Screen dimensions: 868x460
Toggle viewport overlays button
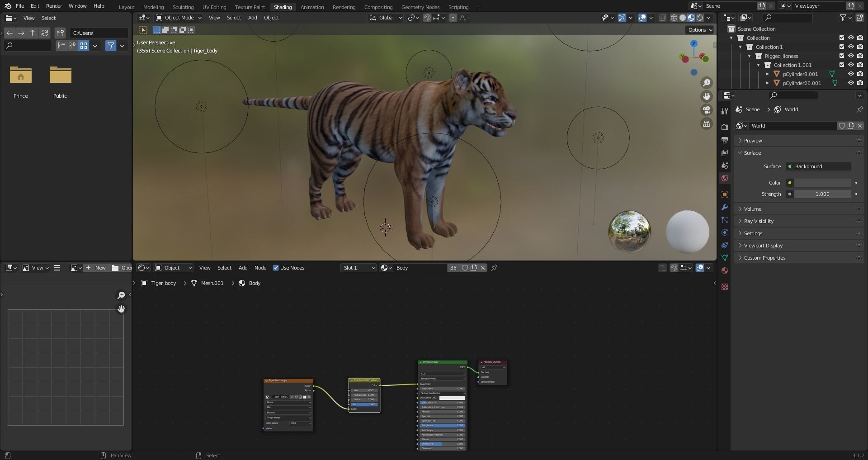[642, 18]
